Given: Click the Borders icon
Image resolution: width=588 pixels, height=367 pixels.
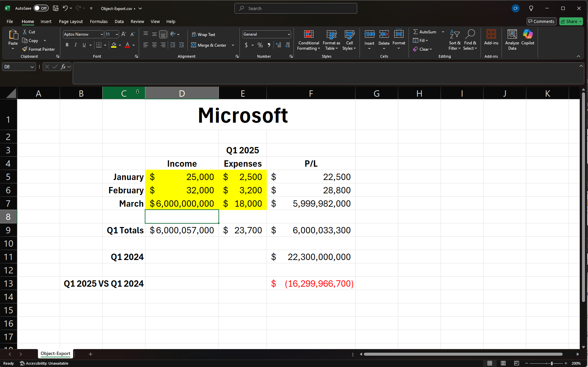Looking at the screenshot, I should (x=99, y=45).
